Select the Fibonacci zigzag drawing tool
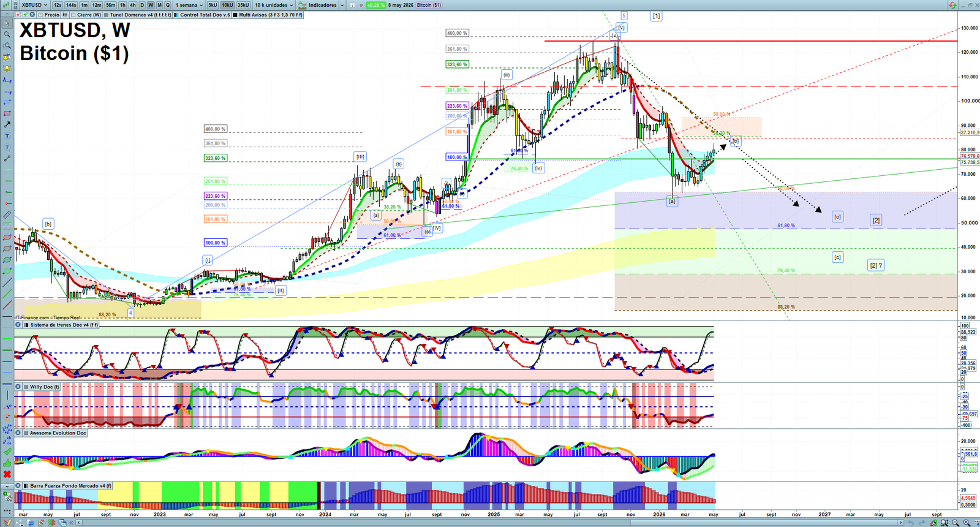The image size is (980, 527). point(7,80)
